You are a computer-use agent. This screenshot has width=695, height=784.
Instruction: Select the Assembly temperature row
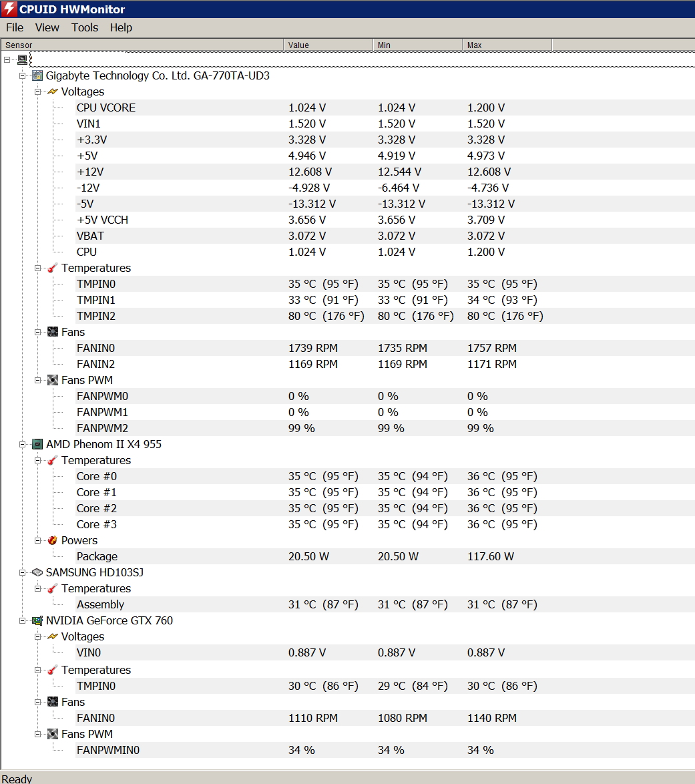385,604
